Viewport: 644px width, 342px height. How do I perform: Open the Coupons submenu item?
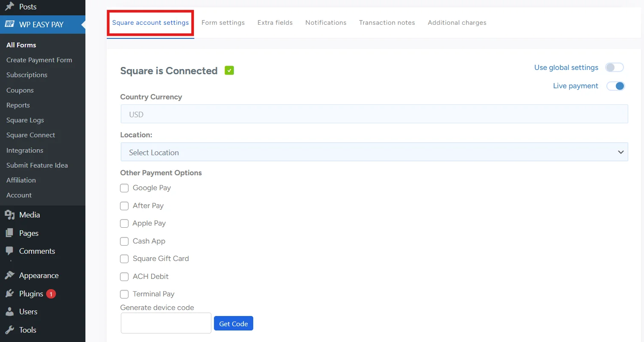click(x=20, y=90)
